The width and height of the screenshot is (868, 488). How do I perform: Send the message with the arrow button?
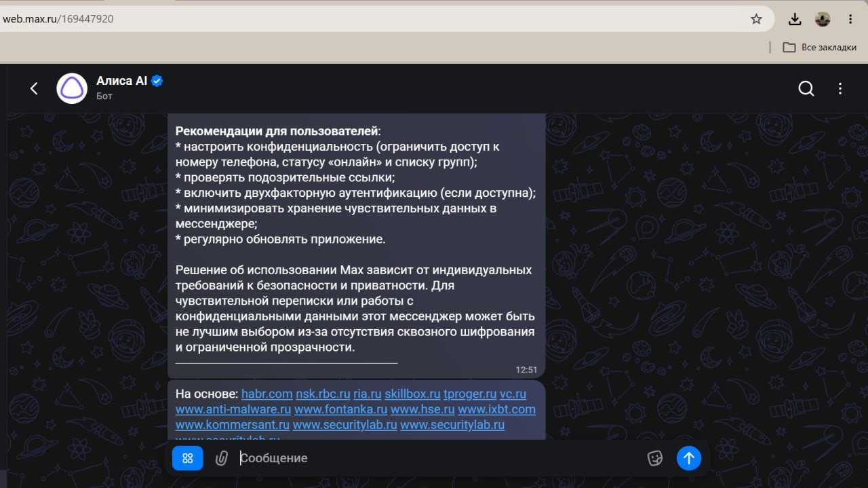pyautogui.click(x=688, y=458)
